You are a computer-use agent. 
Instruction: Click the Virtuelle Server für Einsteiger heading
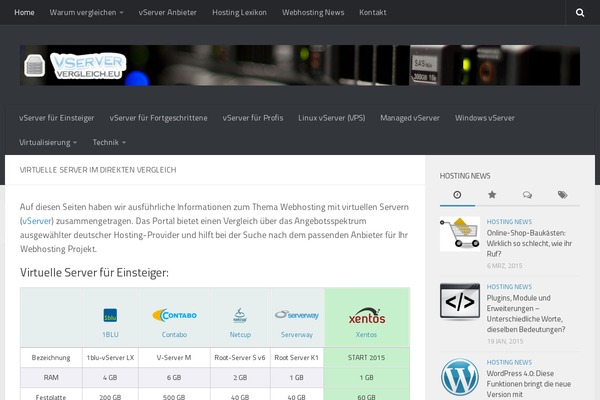point(94,273)
